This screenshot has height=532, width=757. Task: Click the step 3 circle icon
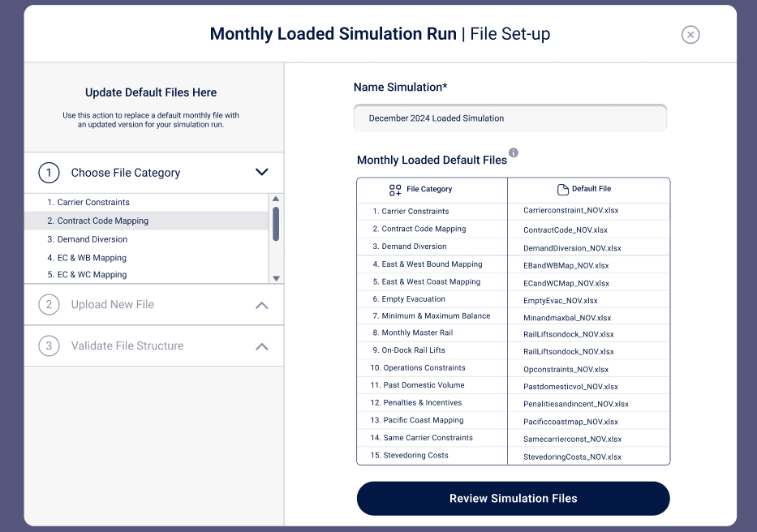point(49,345)
